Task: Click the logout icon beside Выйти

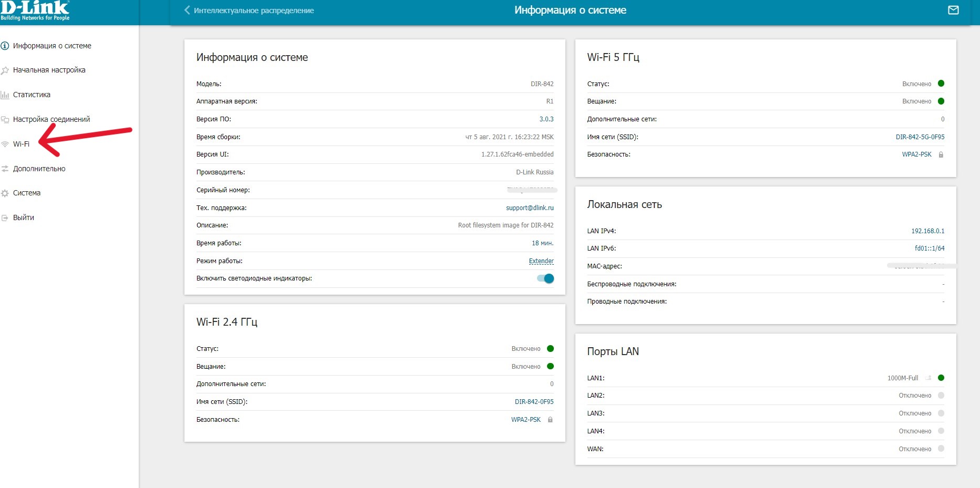Action: pyautogui.click(x=5, y=217)
